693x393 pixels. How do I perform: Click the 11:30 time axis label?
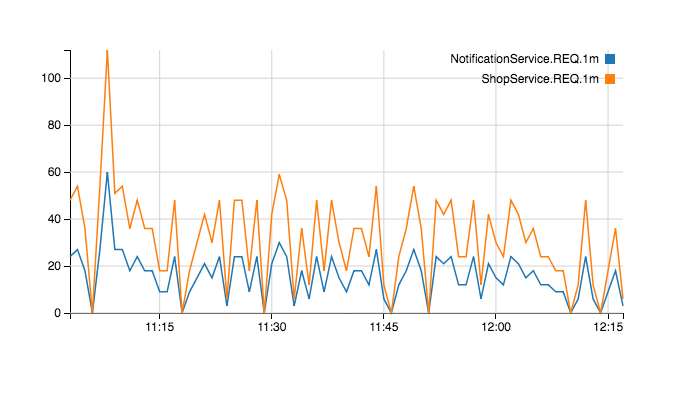coord(271,327)
